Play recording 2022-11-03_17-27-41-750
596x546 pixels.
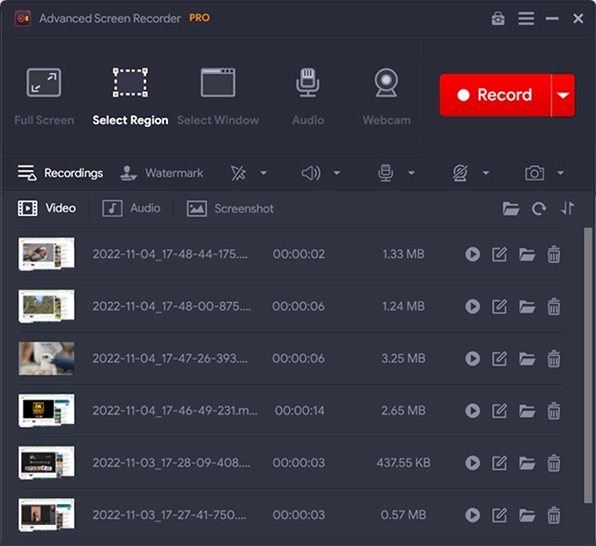472,515
